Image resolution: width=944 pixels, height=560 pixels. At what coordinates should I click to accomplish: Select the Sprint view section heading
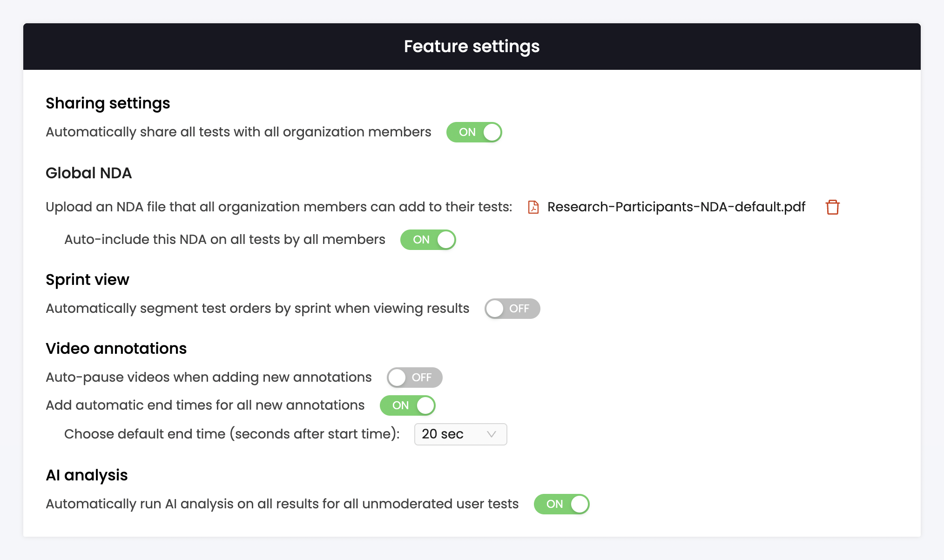[x=87, y=280]
